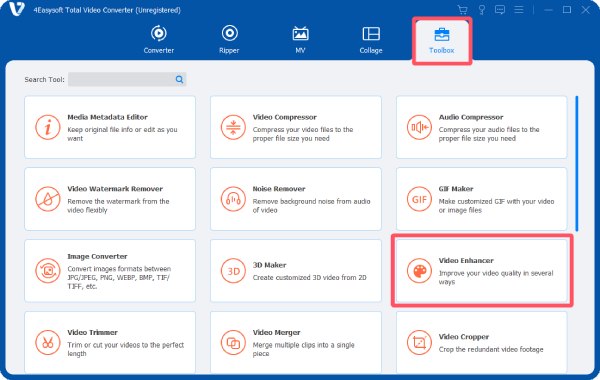Select the Toolbox tab
This screenshot has width=600, height=380.
pyautogui.click(x=442, y=41)
